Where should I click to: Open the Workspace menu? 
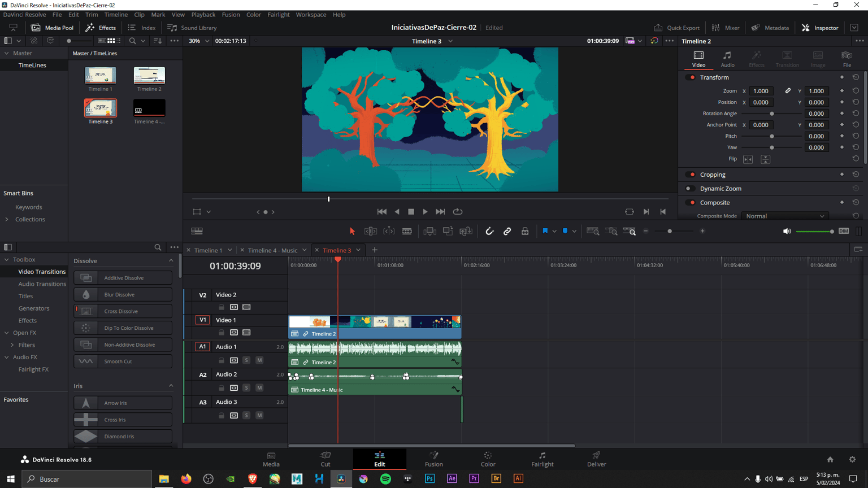click(311, 15)
